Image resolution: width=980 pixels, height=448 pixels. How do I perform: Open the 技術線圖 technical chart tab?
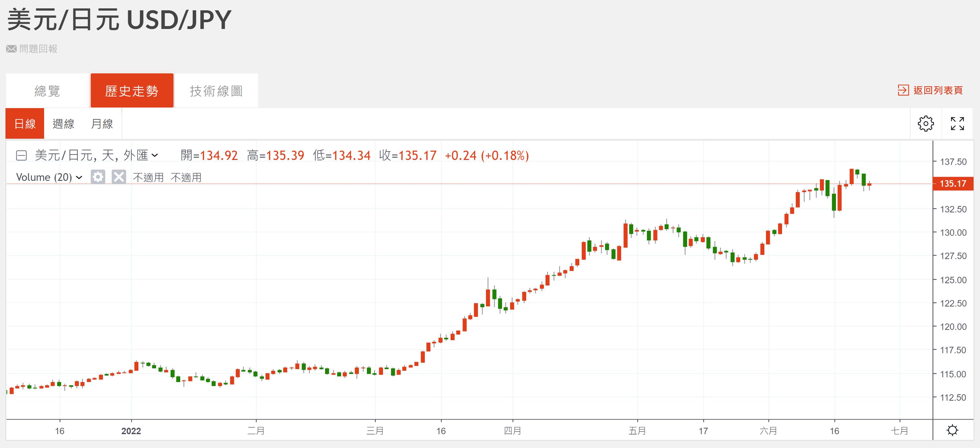click(x=216, y=91)
